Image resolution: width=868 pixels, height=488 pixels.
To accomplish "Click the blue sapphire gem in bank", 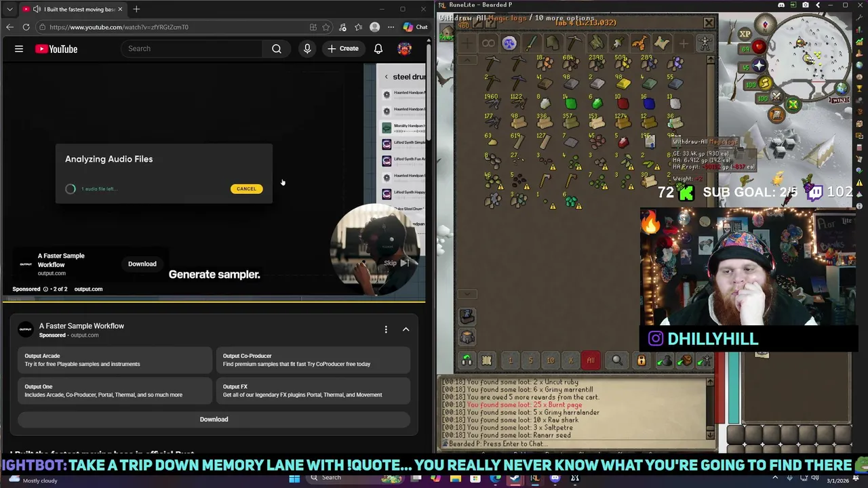I will click(649, 104).
